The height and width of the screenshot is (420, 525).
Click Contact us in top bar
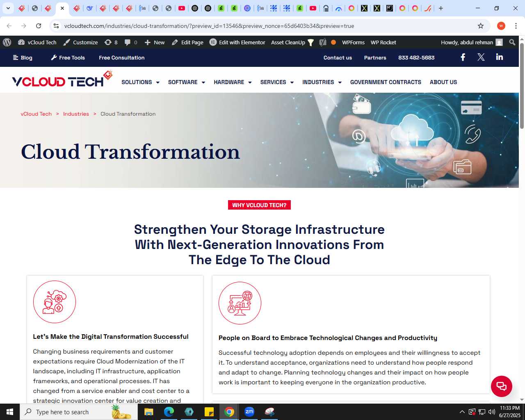click(338, 58)
